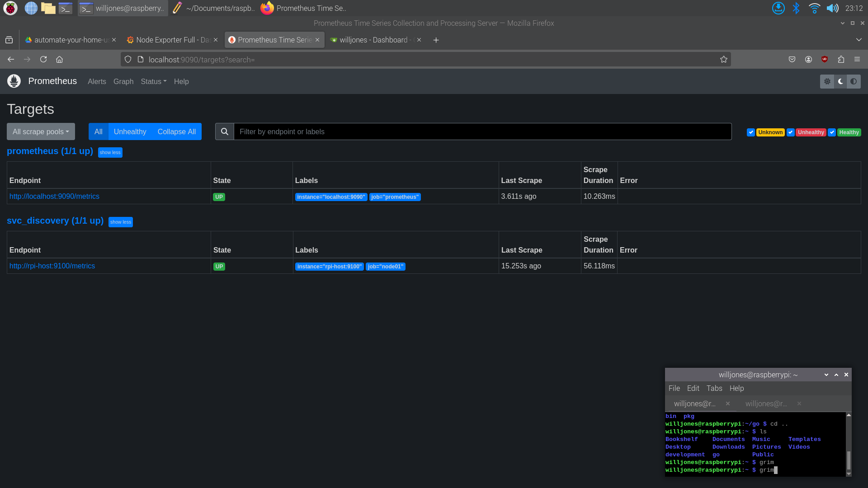Focus the Filter by endpoint or labels field
This screenshot has height=488, width=868.
[482, 131]
